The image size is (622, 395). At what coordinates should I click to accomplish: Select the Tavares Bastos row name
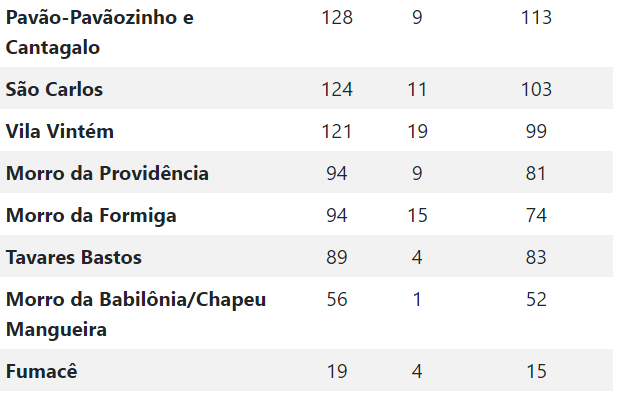(x=74, y=257)
